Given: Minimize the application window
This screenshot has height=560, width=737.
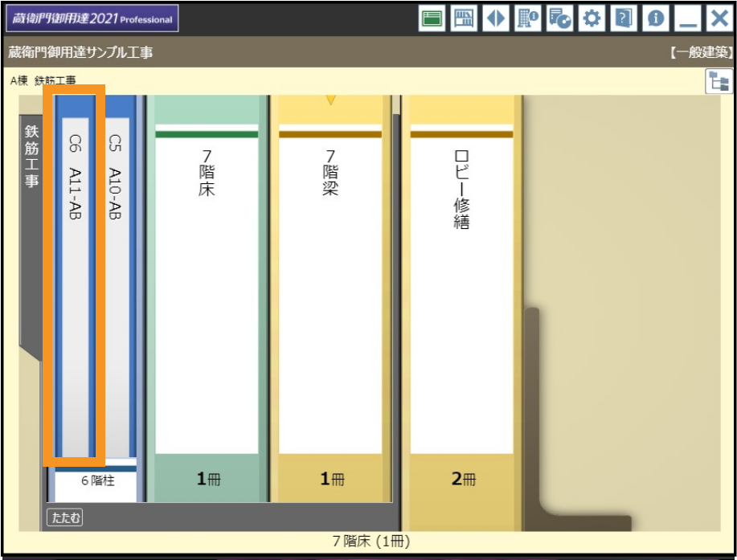Looking at the screenshot, I should (687, 18).
